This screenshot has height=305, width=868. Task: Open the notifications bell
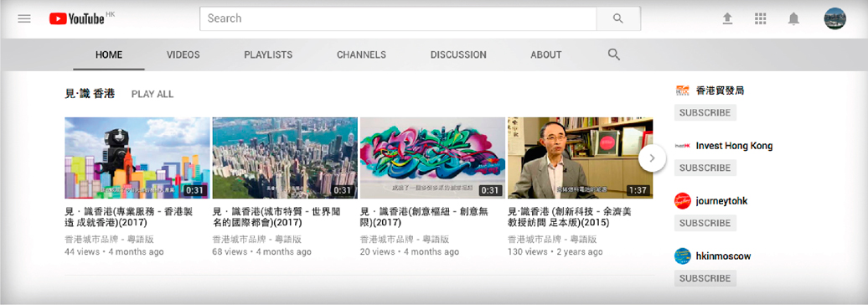[793, 18]
